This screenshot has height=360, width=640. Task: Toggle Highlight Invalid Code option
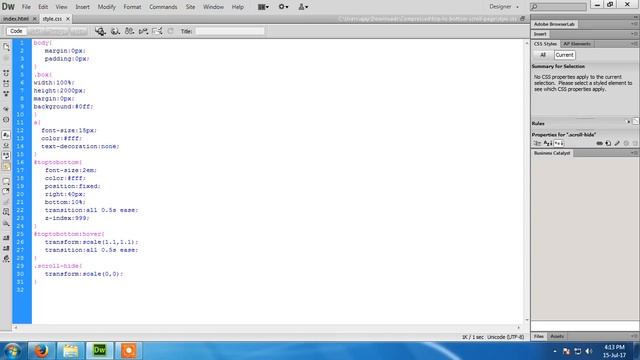pyautogui.click(x=6, y=145)
